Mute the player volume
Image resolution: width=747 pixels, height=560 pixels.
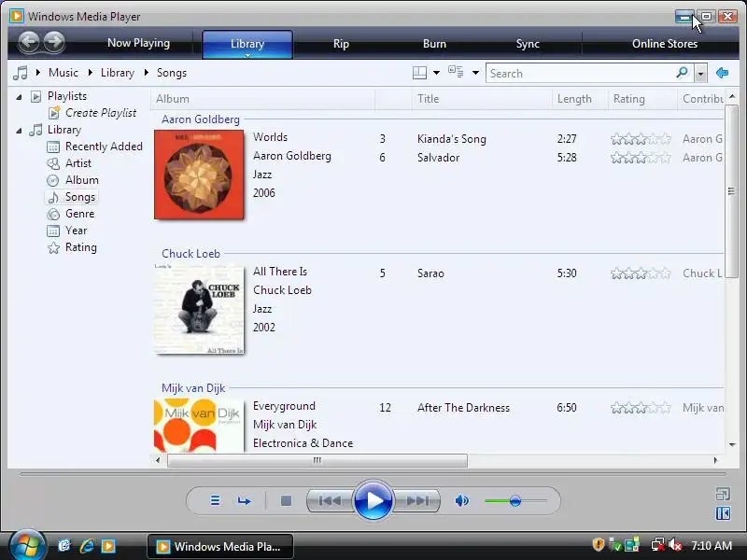pyautogui.click(x=461, y=500)
